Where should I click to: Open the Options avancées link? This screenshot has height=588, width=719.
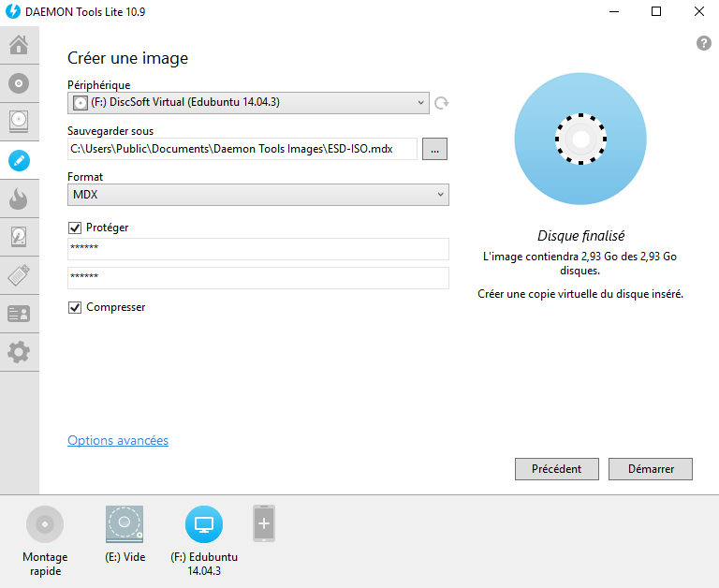coord(118,440)
